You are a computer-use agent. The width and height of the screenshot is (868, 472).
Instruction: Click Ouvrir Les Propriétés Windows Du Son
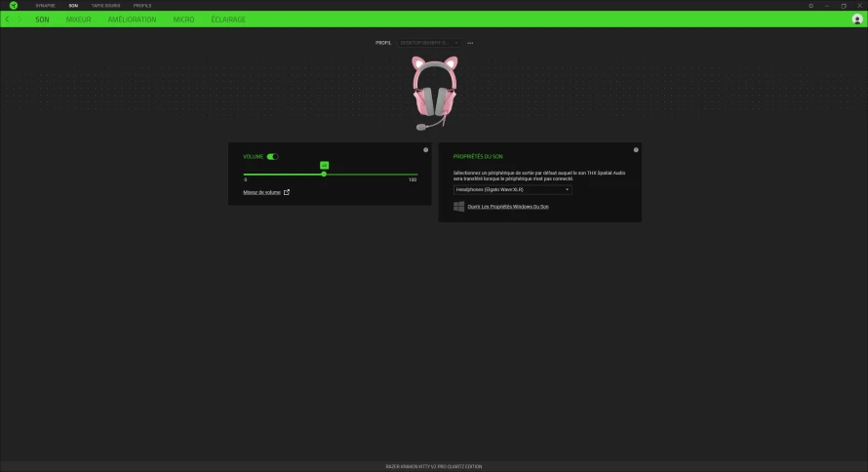pyautogui.click(x=508, y=207)
